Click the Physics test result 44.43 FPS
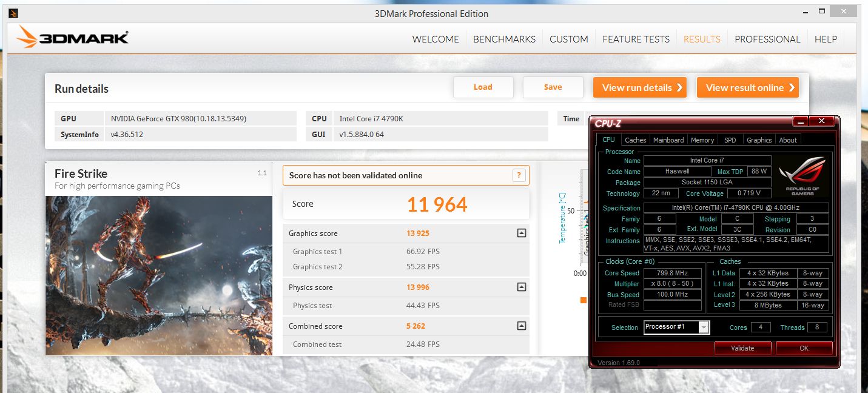This screenshot has width=868, height=393. tap(423, 306)
